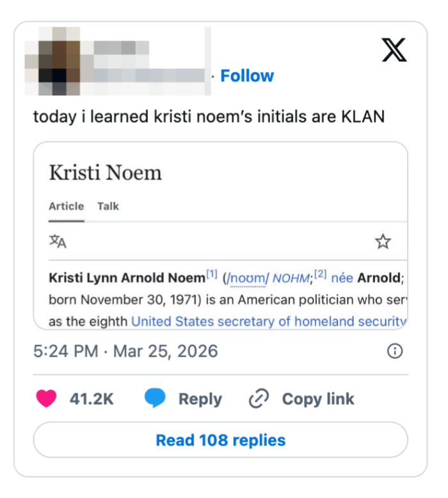Click the Copy link text
The width and height of the screenshot is (448, 498).
318,399
